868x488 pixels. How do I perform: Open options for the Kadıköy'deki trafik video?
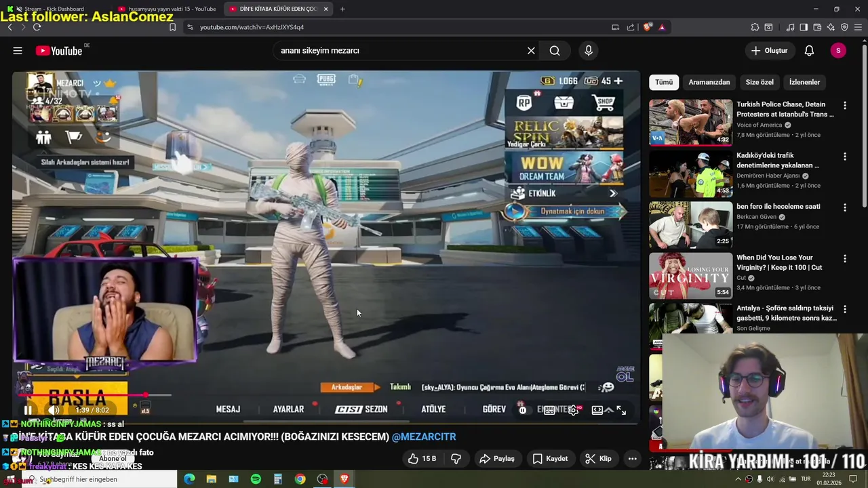point(845,157)
